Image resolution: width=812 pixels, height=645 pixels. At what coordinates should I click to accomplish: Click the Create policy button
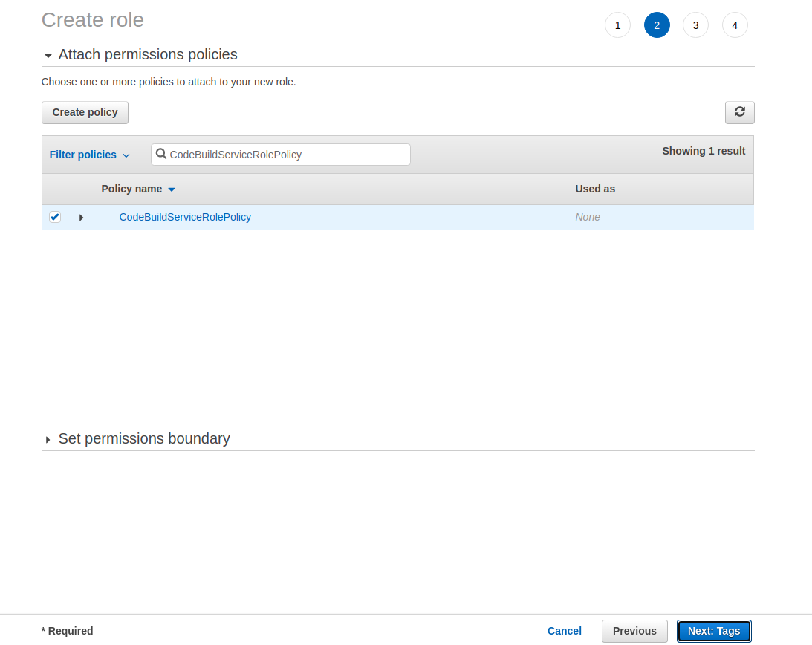pyautogui.click(x=85, y=112)
